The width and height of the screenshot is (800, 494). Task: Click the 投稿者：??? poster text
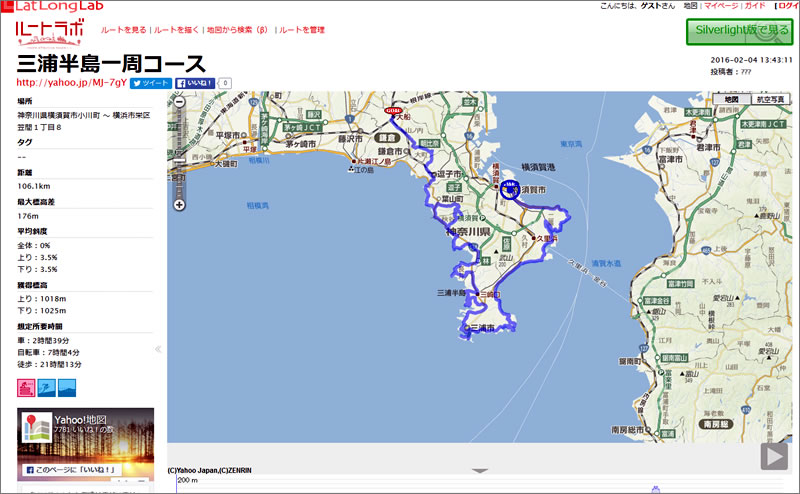[731, 72]
